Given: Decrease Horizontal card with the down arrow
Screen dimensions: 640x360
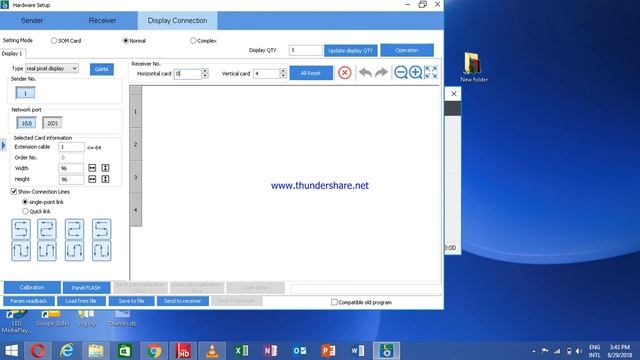Looking at the screenshot, I should (x=205, y=76).
